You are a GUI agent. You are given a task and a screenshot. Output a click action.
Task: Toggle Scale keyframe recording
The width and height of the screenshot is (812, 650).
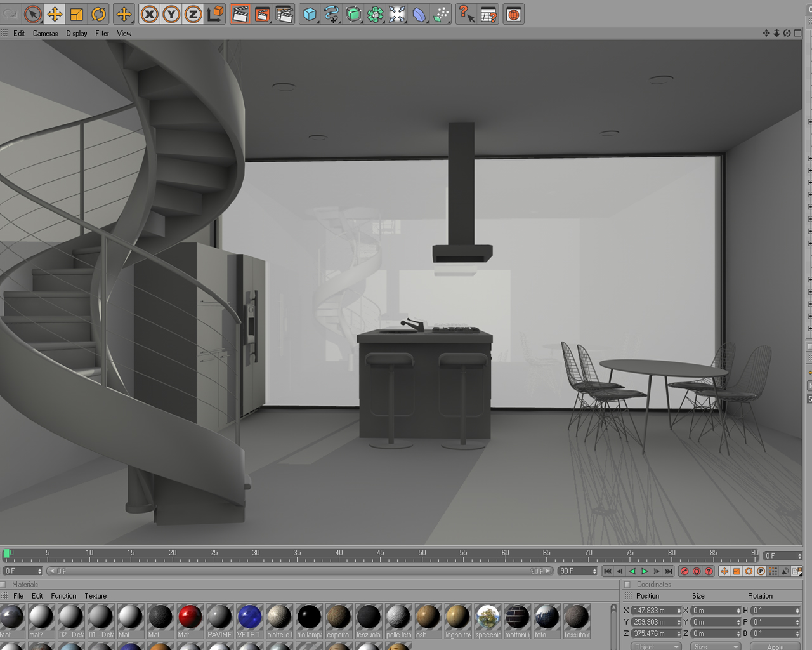737,571
